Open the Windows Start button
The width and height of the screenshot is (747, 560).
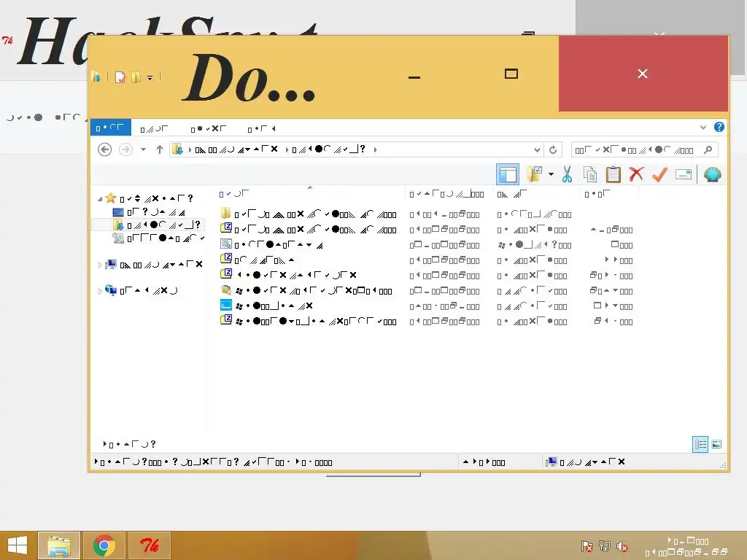tap(18, 545)
